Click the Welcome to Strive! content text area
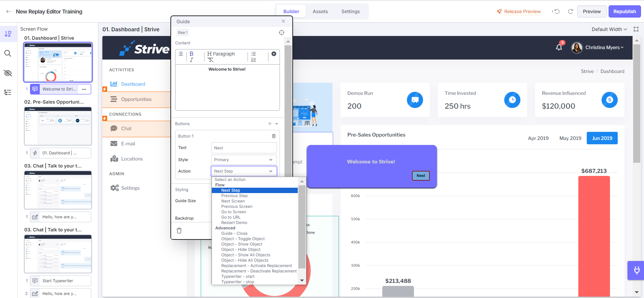 (x=227, y=87)
